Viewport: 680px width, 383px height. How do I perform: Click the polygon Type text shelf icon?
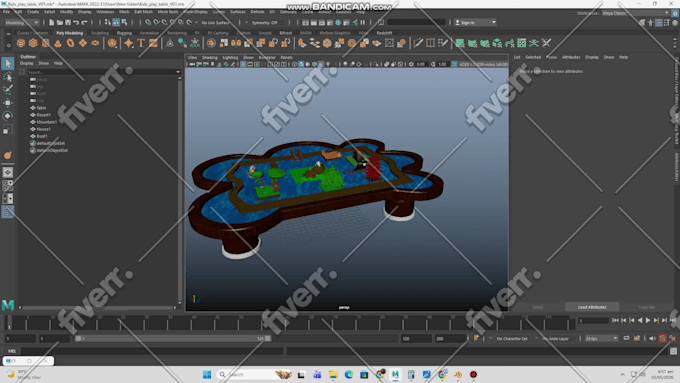(x=141, y=43)
